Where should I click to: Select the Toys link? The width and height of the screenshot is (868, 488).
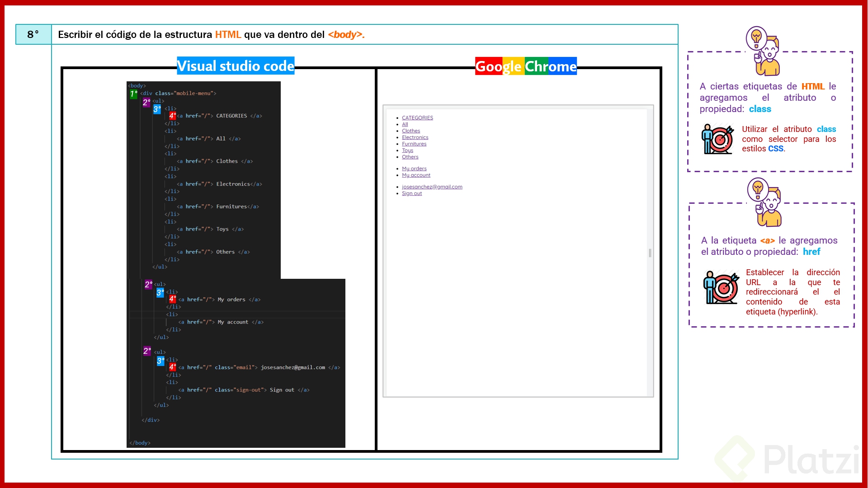pyautogui.click(x=407, y=150)
